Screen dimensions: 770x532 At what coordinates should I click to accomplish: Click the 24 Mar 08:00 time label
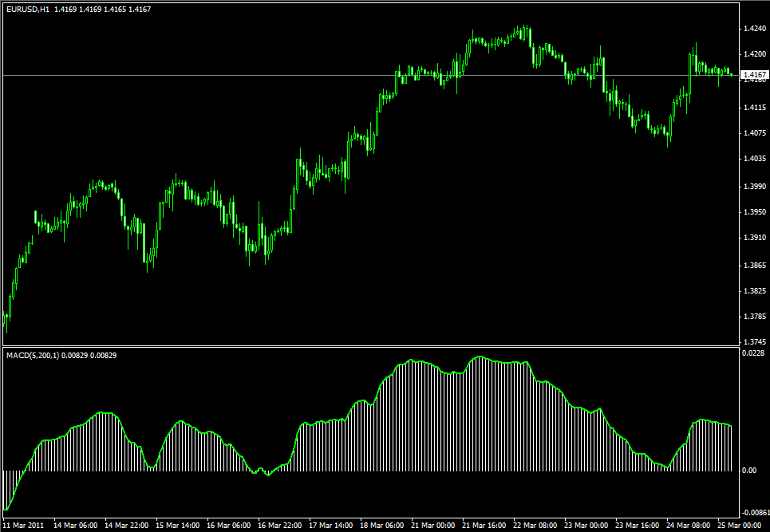click(x=689, y=526)
